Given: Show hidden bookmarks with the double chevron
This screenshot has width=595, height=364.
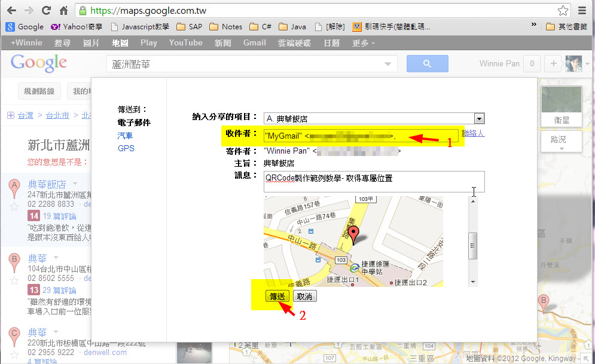Looking at the screenshot, I should coord(533,25).
